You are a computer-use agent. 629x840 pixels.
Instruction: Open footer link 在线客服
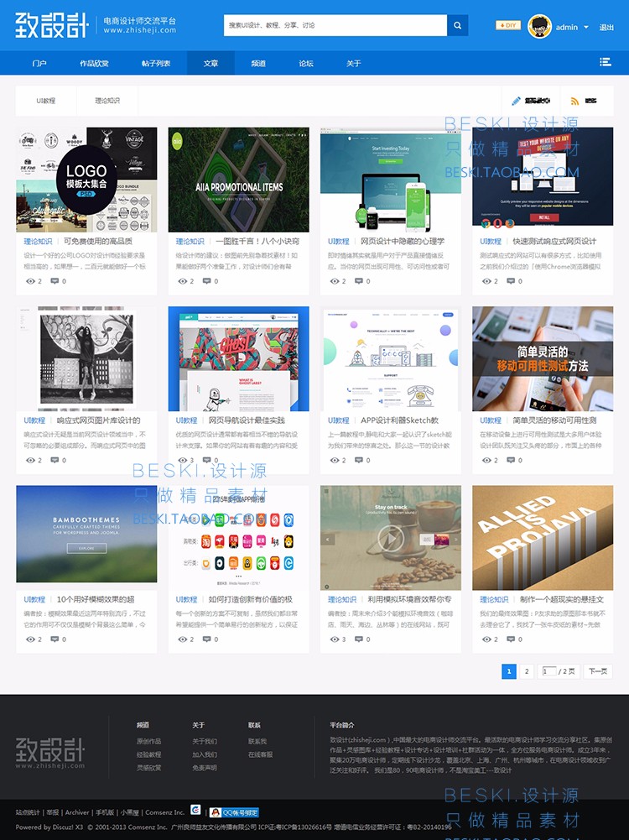tap(260, 754)
